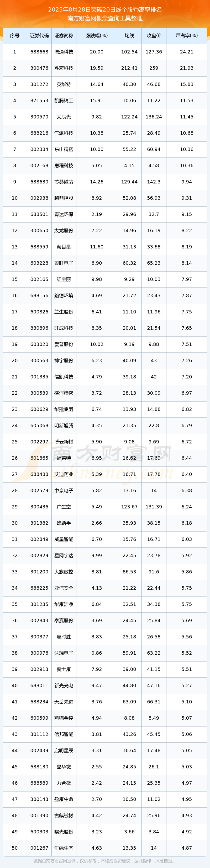Image resolution: width=210 pixels, height=868 pixels.
Task: Click stock name 红宝丽
Action: click(x=64, y=279)
